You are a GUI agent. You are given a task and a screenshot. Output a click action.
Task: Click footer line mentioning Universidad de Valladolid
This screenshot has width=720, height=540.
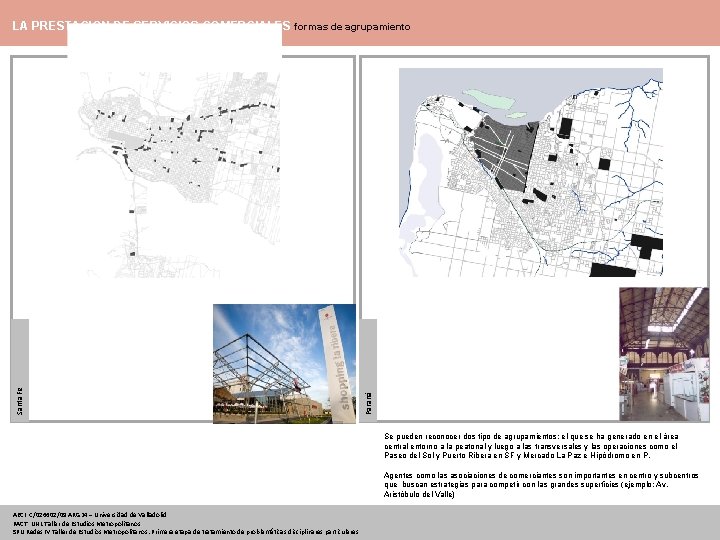pyautogui.click(x=90, y=515)
